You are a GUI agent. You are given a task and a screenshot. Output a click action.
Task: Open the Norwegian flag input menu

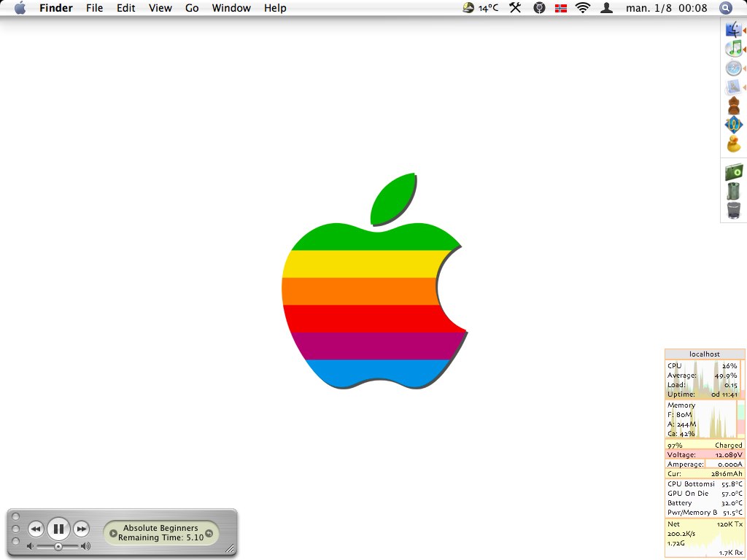(x=561, y=8)
